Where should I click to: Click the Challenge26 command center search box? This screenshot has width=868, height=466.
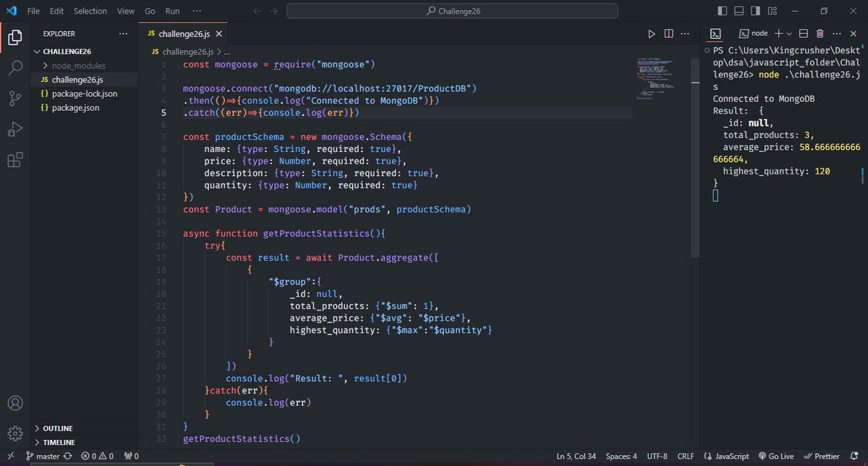click(x=452, y=11)
